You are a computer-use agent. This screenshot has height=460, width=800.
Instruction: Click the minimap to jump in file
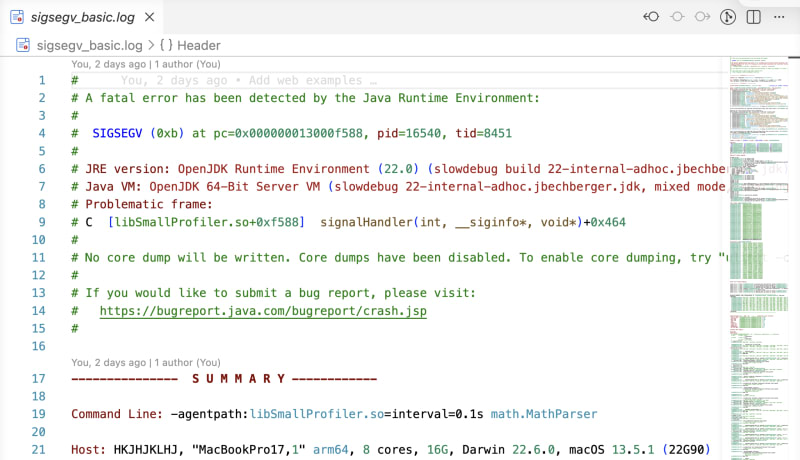[762, 250]
